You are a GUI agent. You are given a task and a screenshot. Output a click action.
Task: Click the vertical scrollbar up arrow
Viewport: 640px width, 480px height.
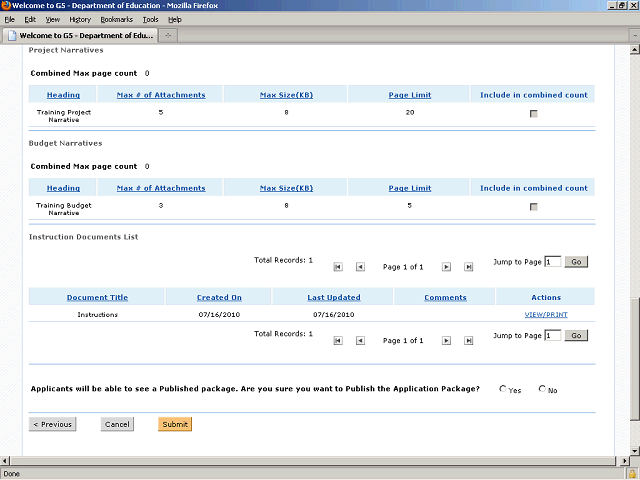[x=634, y=50]
